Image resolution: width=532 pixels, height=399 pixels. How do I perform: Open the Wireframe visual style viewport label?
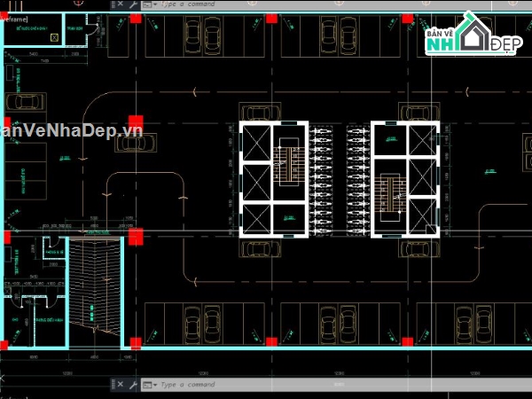[12, 18]
